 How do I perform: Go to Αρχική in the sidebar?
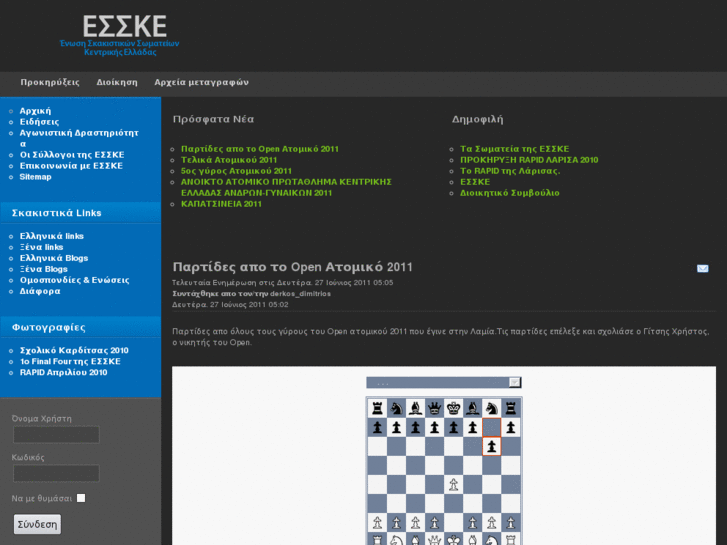(x=35, y=111)
